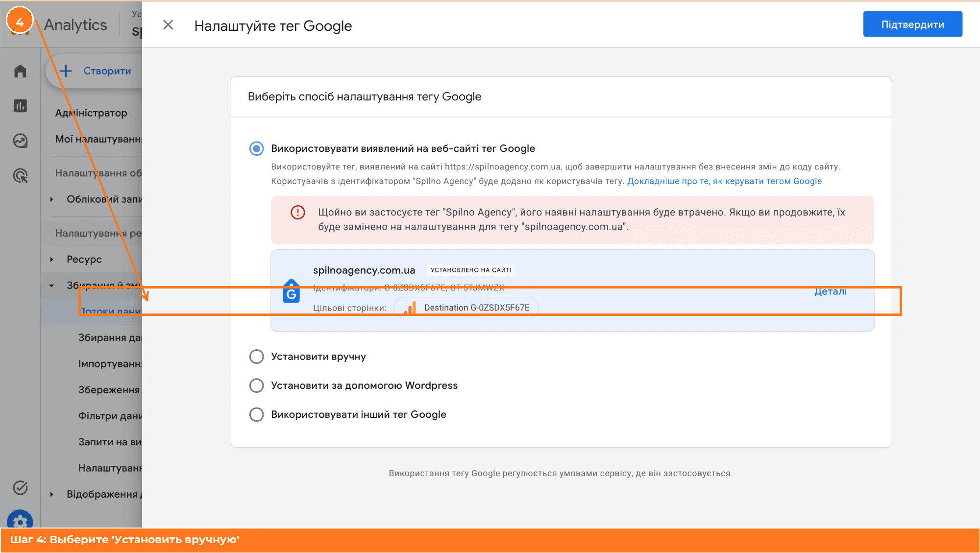Image resolution: width=980 pixels, height=553 pixels.
Task: Expand the Ресурс section
Action: [51, 260]
